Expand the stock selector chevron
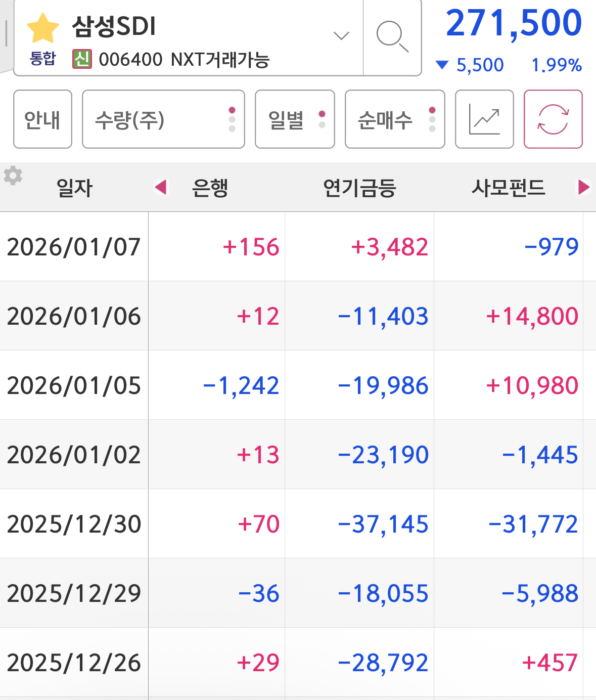The width and height of the screenshot is (596, 700). (x=342, y=35)
